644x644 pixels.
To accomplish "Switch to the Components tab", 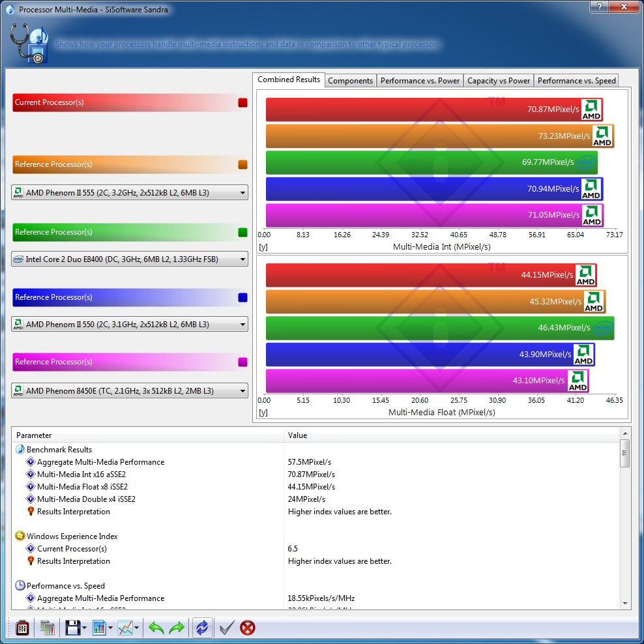I will (x=350, y=81).
